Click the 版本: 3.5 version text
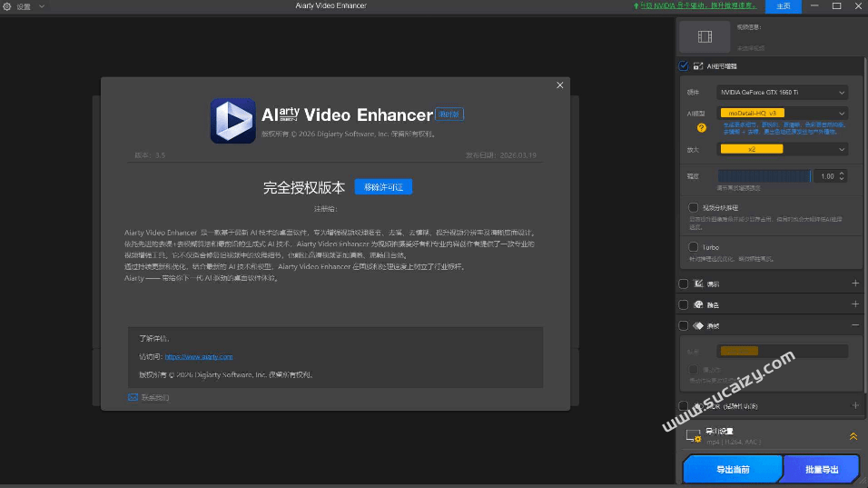Image resolution: width=868 pixels, height=488 pixels. pos(150,155)
